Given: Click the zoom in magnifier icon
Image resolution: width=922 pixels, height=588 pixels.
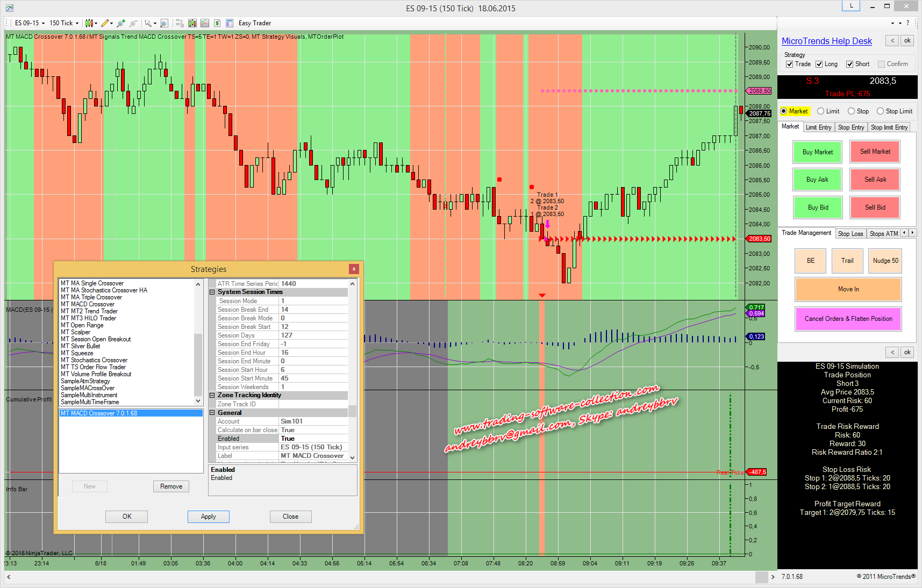Looking at the screenshot, I should click(121, 23).
